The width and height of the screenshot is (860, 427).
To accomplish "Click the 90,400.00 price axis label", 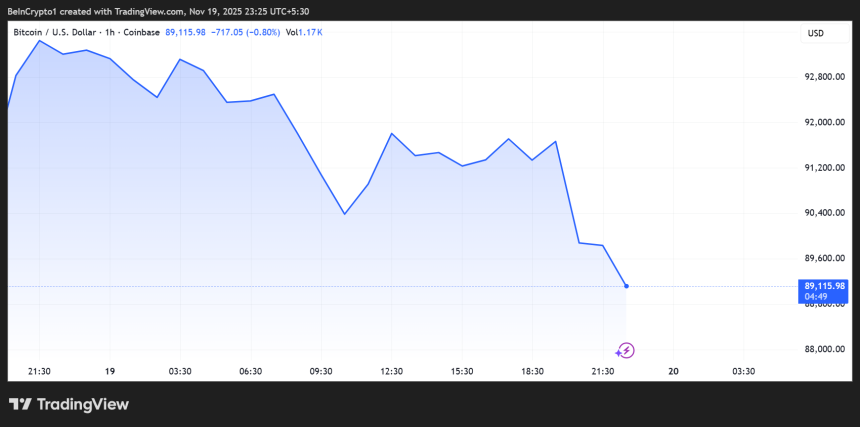I will click(825, 213).
